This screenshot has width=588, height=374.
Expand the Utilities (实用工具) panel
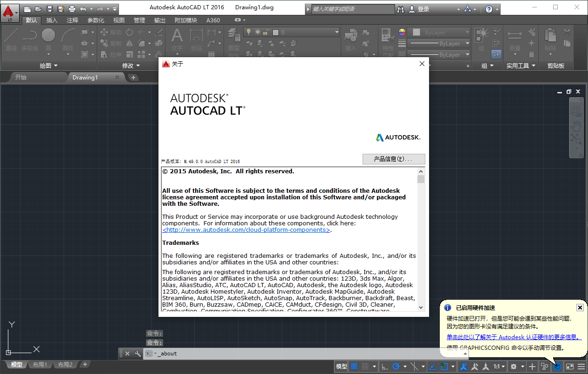point(521,66)
